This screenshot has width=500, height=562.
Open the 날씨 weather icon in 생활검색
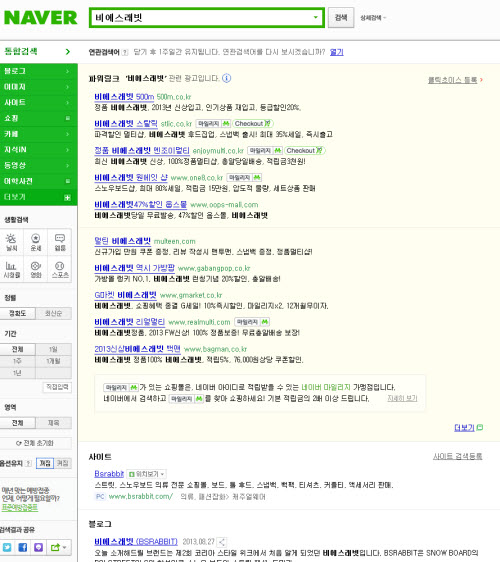point(11,242)
